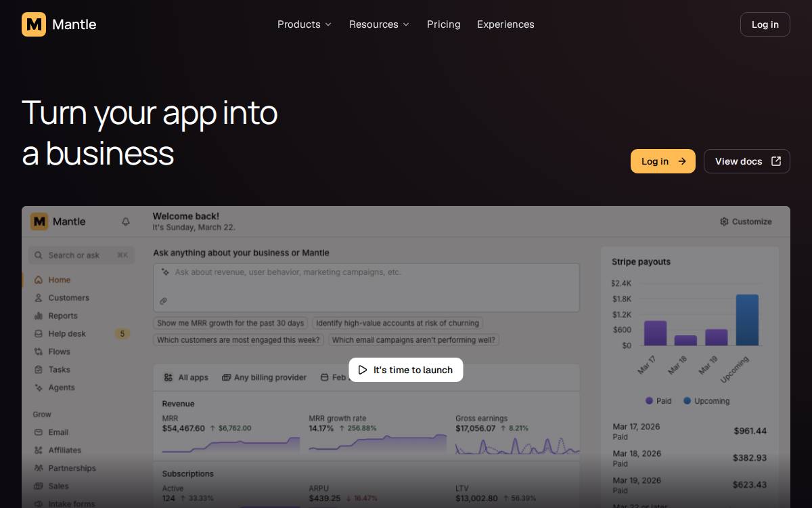The image size is (812, 508).
Task: Click the external-link icon on View docs
Action: [776, 161]
